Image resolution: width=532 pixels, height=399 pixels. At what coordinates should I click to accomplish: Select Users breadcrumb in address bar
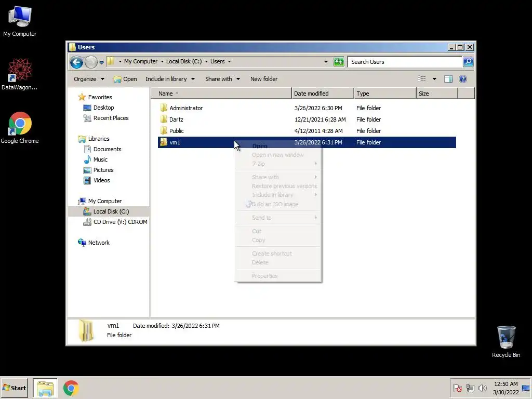[x=218, y=61]
